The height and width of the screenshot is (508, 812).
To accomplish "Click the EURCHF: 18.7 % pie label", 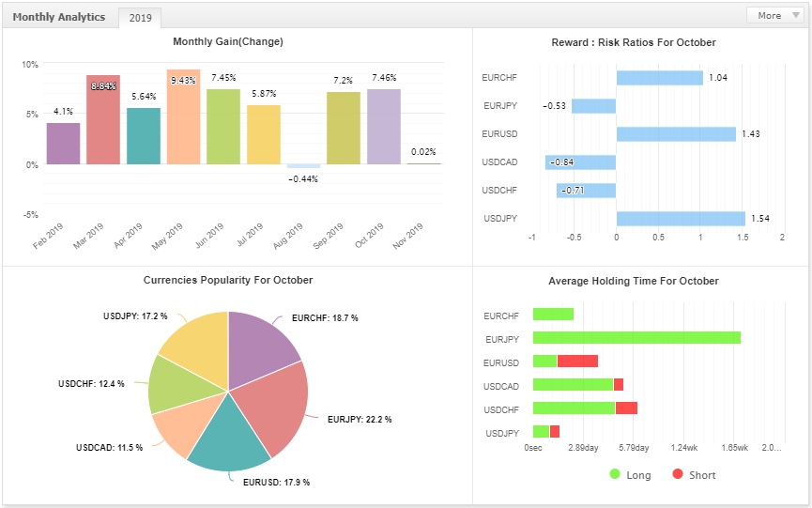I will pyautogui.click(x=325, y=318).
